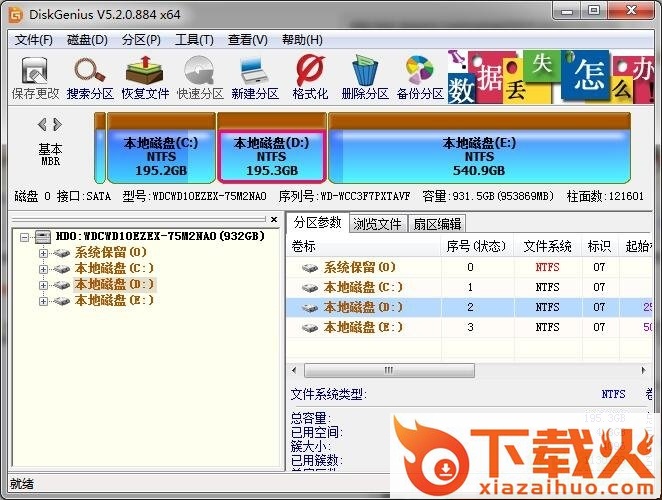Open the 帮助(H) menu
Image resolution: width=662 pixels, height=500 pixels.
(302, 40)
